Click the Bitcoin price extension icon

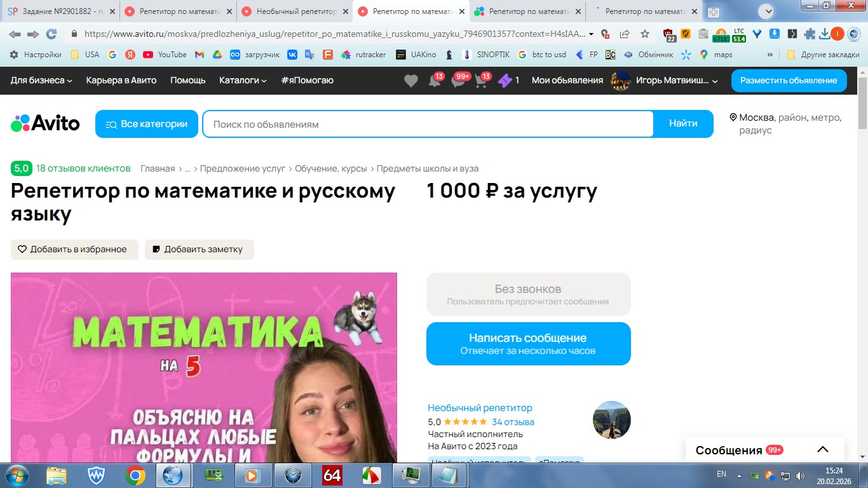point(721,35)
